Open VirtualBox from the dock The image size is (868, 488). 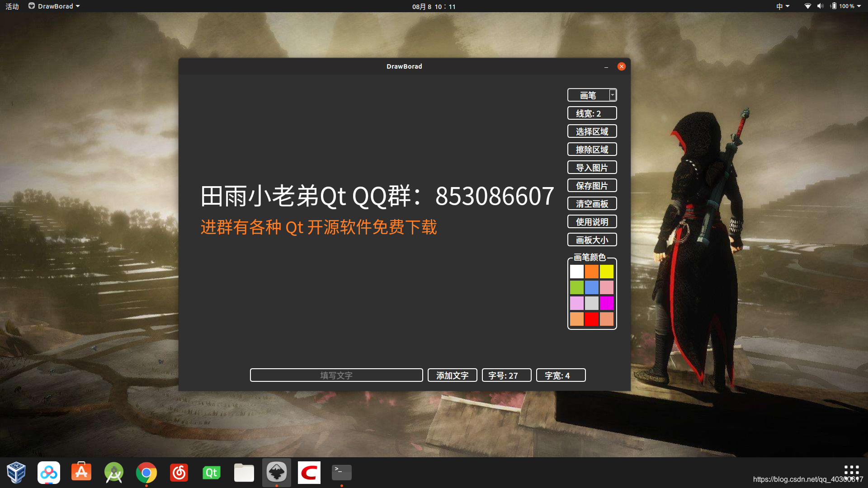[x=16, y=473]
